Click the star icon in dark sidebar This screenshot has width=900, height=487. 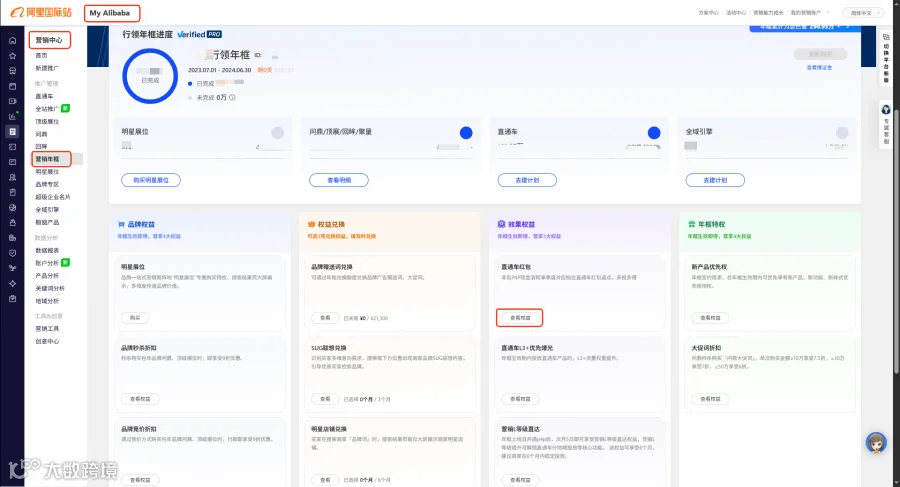coord(12,56)
